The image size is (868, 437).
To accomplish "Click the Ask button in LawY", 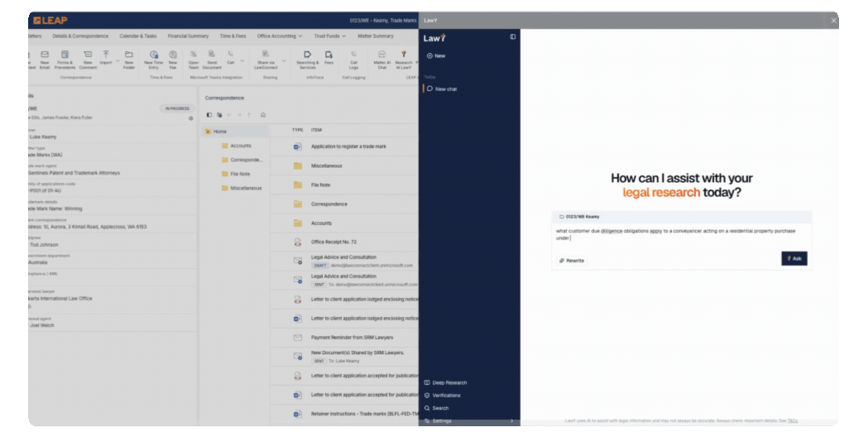I will pos(794,259).
